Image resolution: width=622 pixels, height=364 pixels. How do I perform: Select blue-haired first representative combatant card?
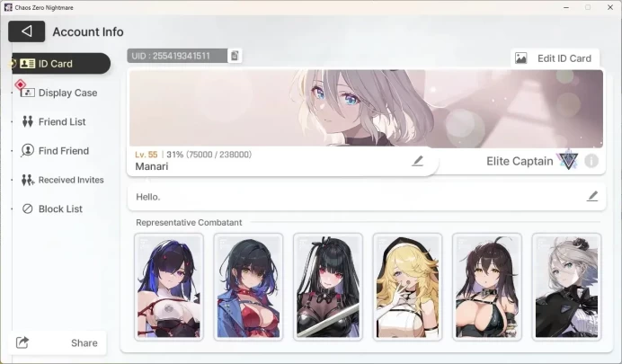click(x=169, y=287)
